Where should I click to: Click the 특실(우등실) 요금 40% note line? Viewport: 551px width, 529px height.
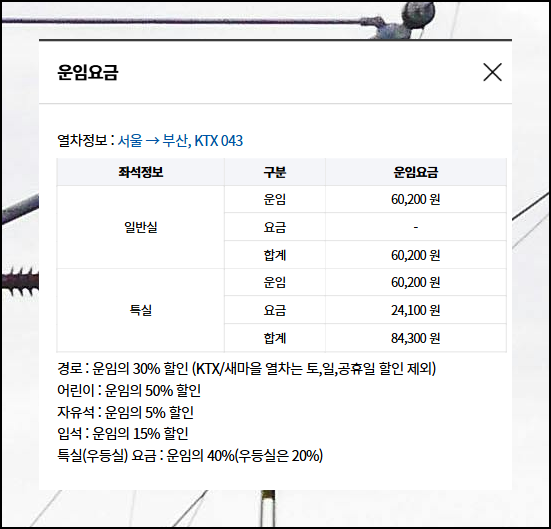[190, 456]
